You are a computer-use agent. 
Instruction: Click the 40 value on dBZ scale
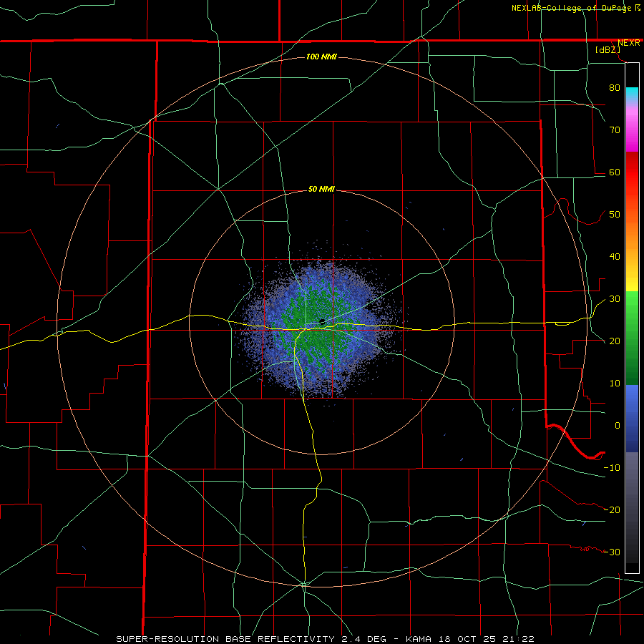click(615, 257)
